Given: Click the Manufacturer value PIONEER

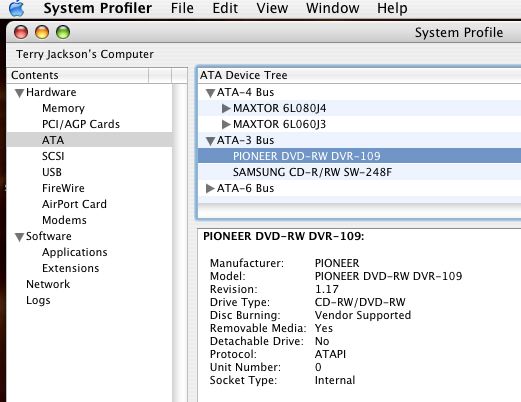Looking at the screenshot, I should (x=337, y=263).
